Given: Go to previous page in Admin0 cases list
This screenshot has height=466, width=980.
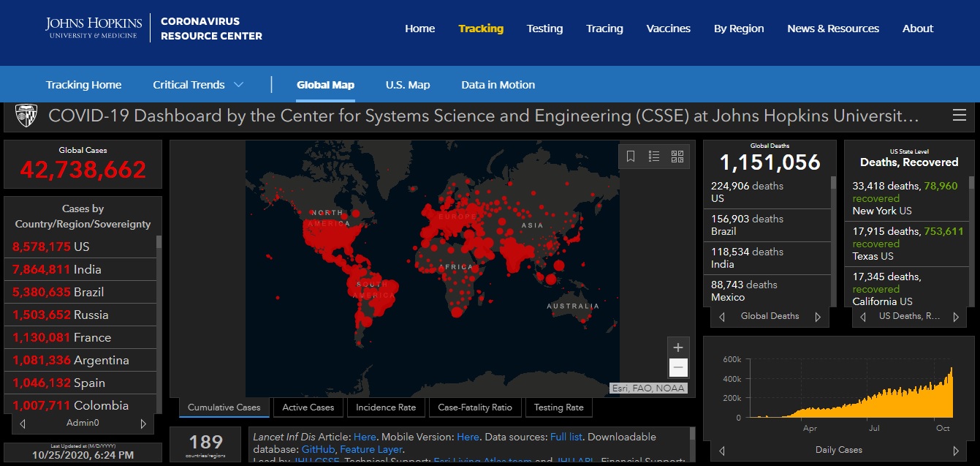Looking at the screenshot, I should click(23, 424).
